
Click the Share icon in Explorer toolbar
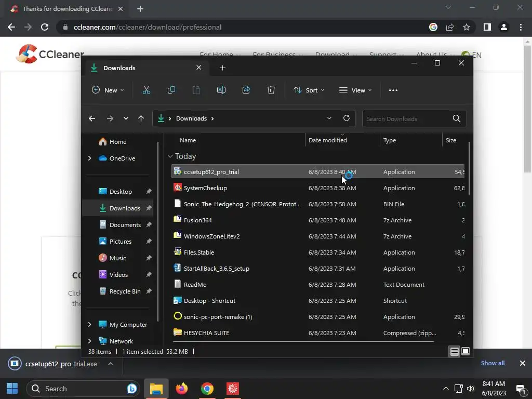[x=246, y=90]
